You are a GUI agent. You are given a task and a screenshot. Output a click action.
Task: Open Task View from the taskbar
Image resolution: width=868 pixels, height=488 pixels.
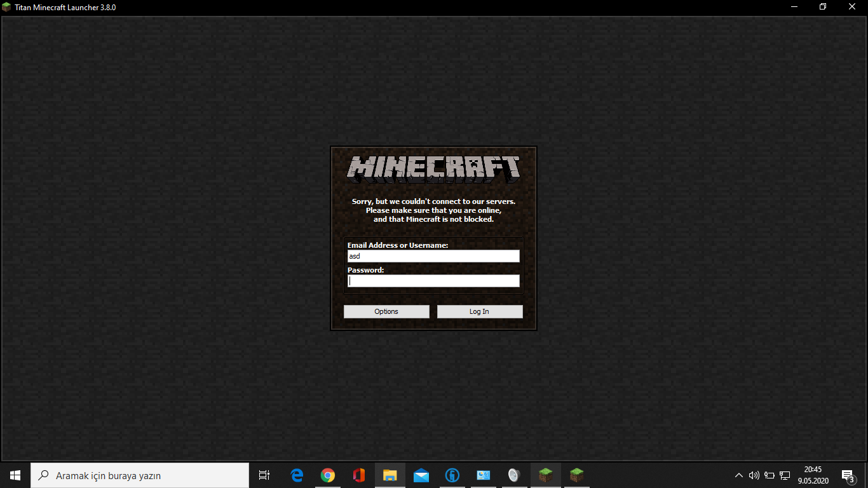click(x=264, y=475)
